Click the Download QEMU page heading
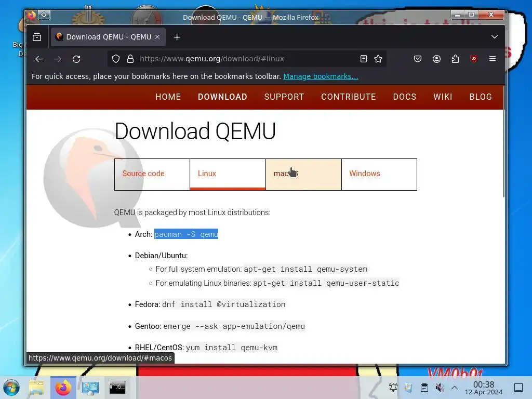532x399 pixels. click(195, 131)
